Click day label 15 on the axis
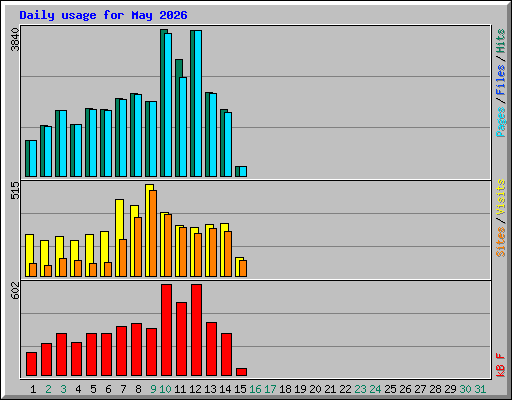Viewport: 512px width, 400px height. pyautogui.click(x=240, y=389)
